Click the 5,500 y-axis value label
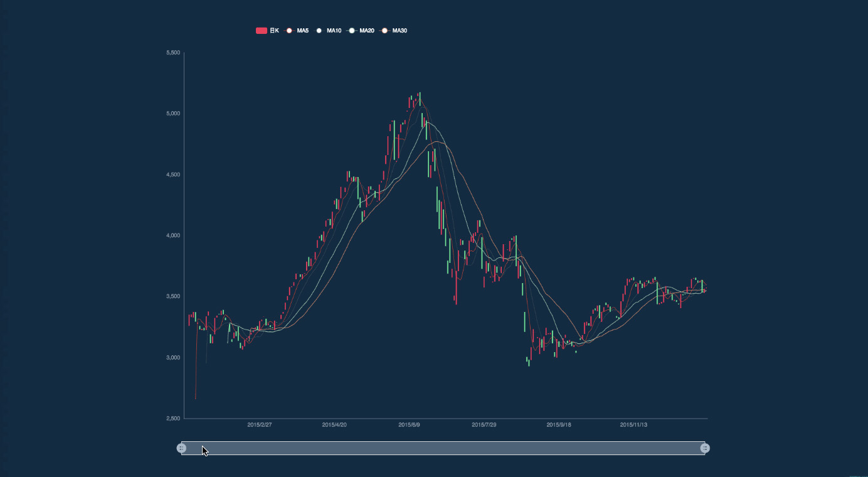The width and height of the screenshot is (868, 477). (x=173, y=53)
